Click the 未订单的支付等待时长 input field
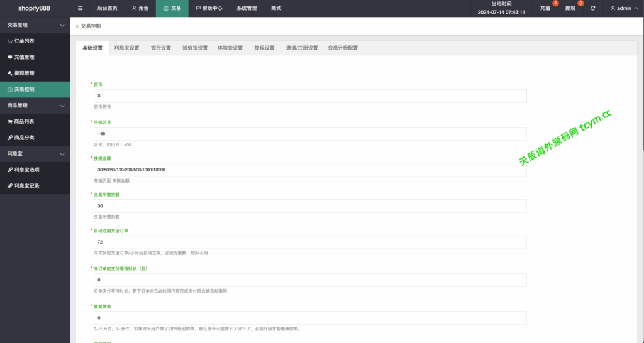The height and width of the screenshot is (343, 644). click(x=310, y=280)
